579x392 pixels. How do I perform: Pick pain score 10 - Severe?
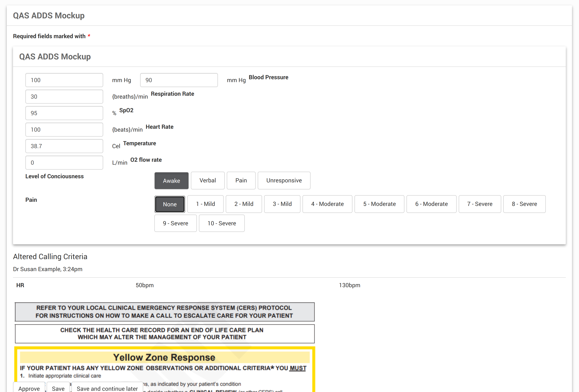pos(221,223)
